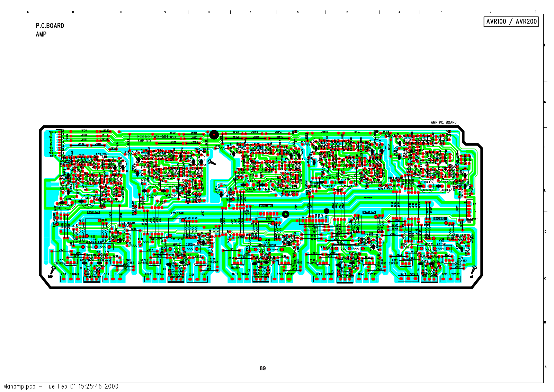Click the AMP B'D label
This screenshot has height=392, width=554.
[144, 141]
